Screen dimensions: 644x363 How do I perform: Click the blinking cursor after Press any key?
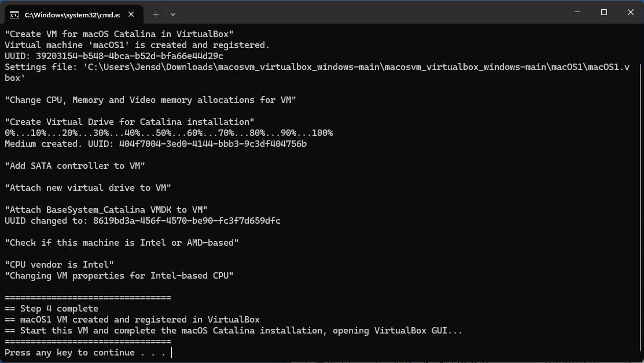tap(171, 352)
